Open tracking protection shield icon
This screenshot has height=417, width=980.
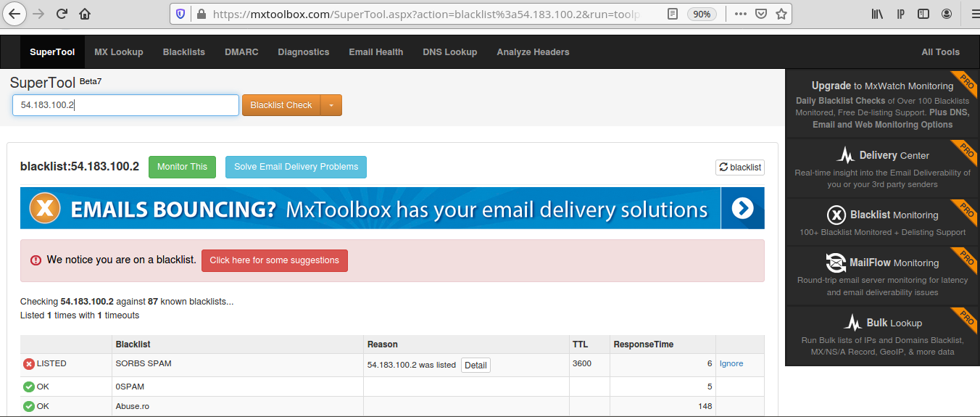click(x=180, y=14)
